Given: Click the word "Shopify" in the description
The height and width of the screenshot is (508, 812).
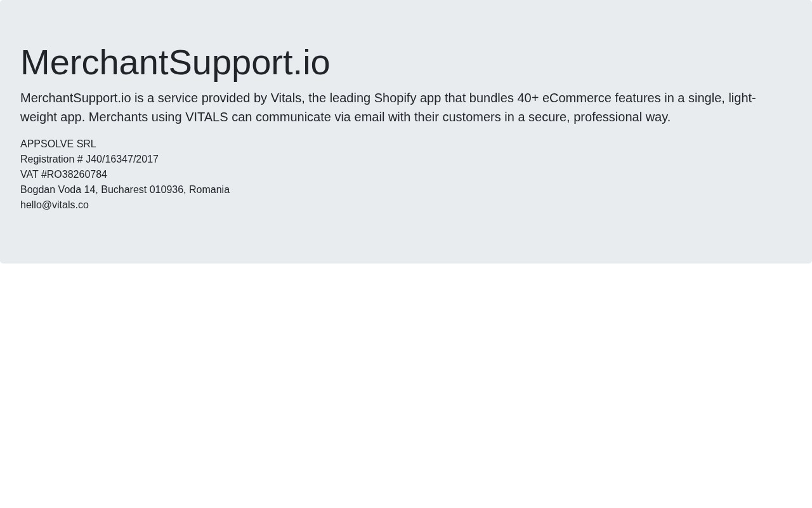Looking at the screenshot, I should click(395, 98).
